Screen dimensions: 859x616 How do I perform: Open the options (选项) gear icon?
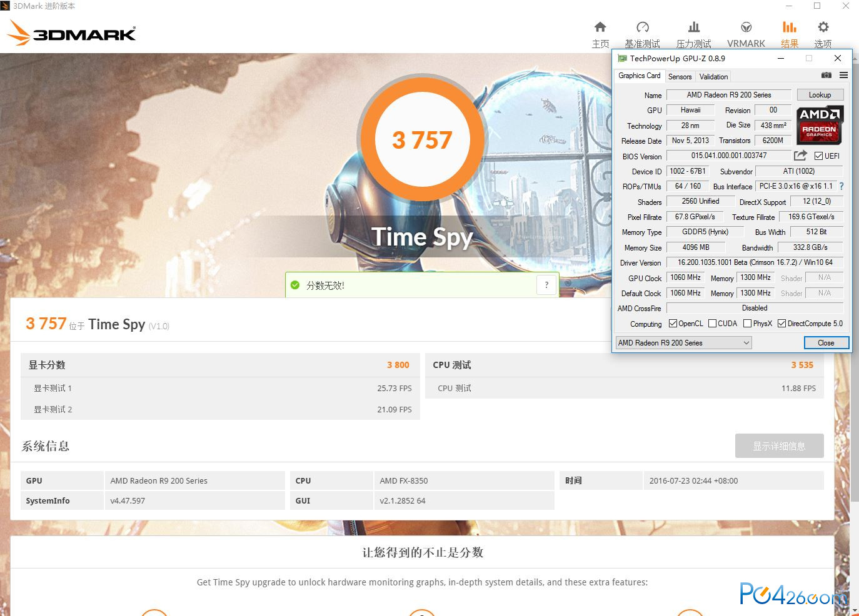point(823,27)
